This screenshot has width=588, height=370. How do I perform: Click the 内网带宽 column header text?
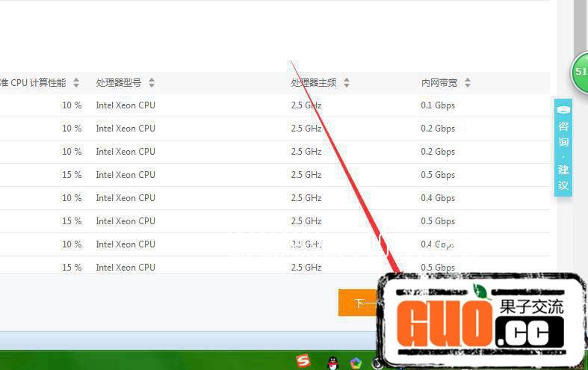pyautogui.click(x=439, y=83)
